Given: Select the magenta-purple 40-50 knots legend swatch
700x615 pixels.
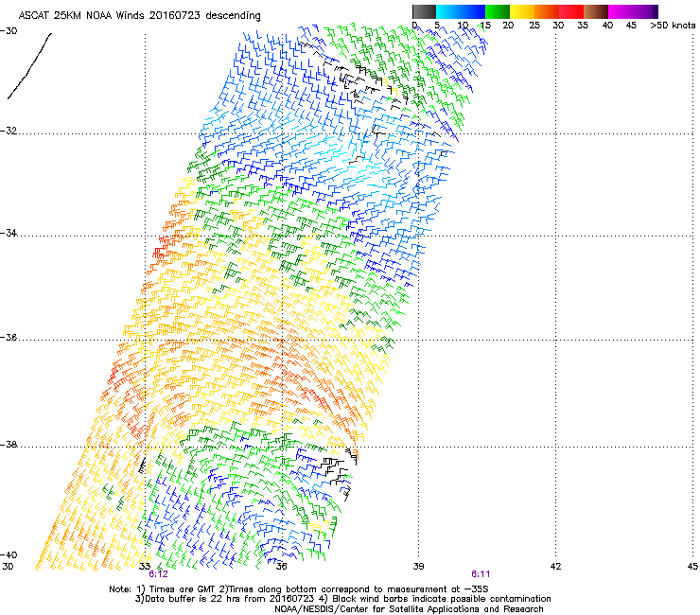Looking at the screenshot, I should click(x=633, y=11).
